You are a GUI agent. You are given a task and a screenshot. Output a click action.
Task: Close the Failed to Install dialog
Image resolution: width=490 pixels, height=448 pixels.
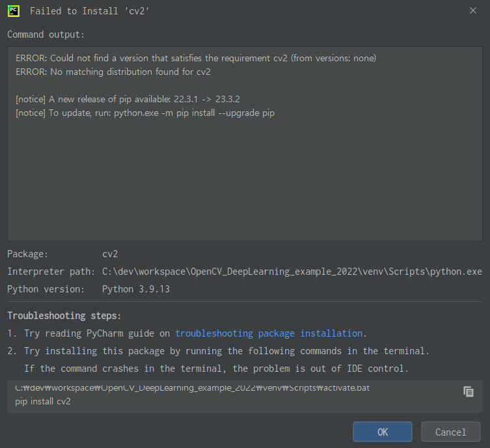pyautogui.click(x=473, y=10)
